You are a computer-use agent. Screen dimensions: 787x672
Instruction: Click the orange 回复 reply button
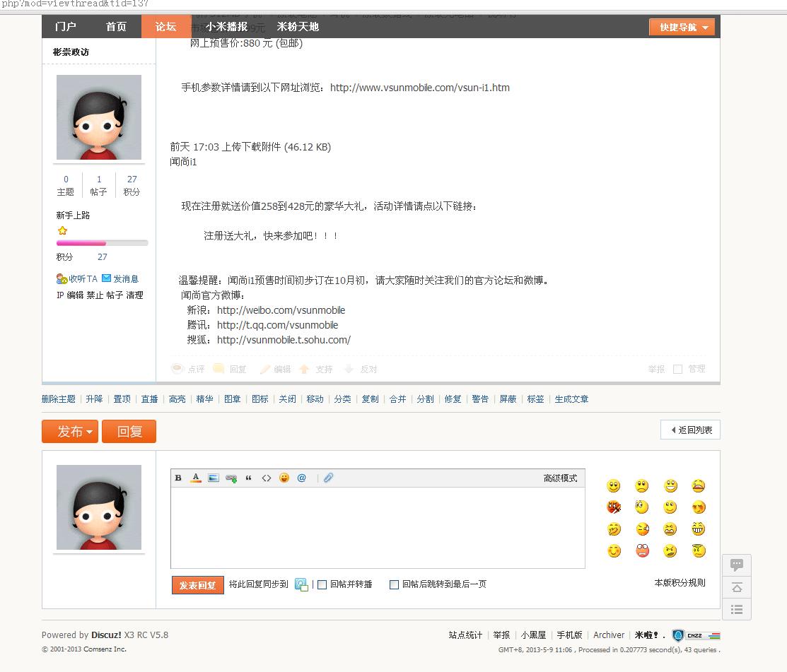[129, 431]
